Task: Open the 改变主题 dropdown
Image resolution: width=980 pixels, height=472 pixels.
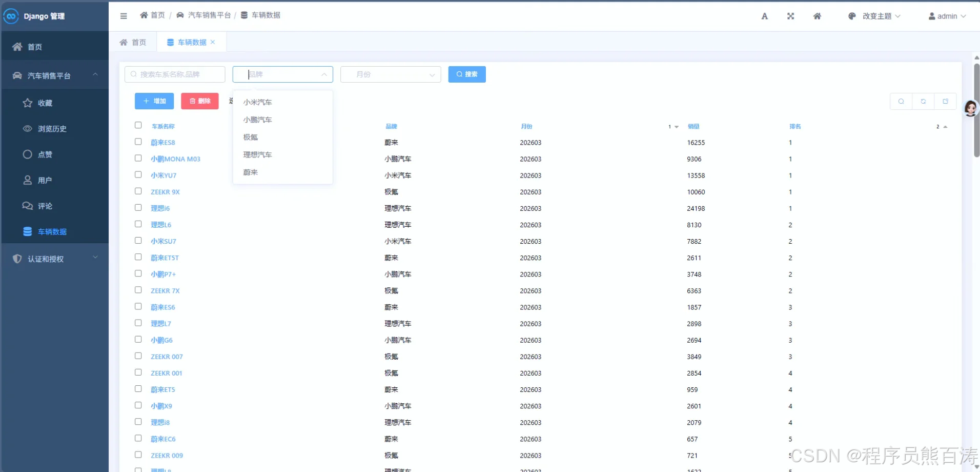Action: tap(874, 16)
